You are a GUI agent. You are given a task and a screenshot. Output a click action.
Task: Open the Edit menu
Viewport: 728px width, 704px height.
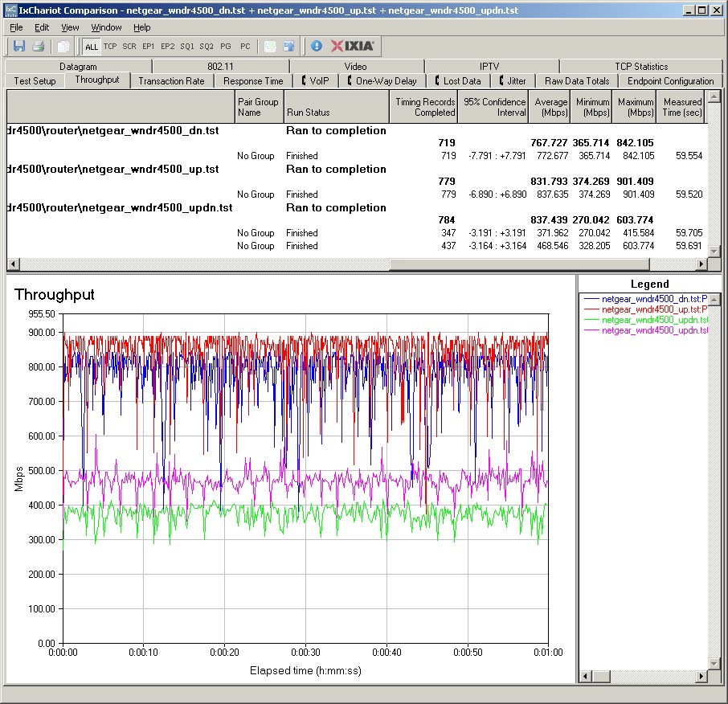point(42,27)
